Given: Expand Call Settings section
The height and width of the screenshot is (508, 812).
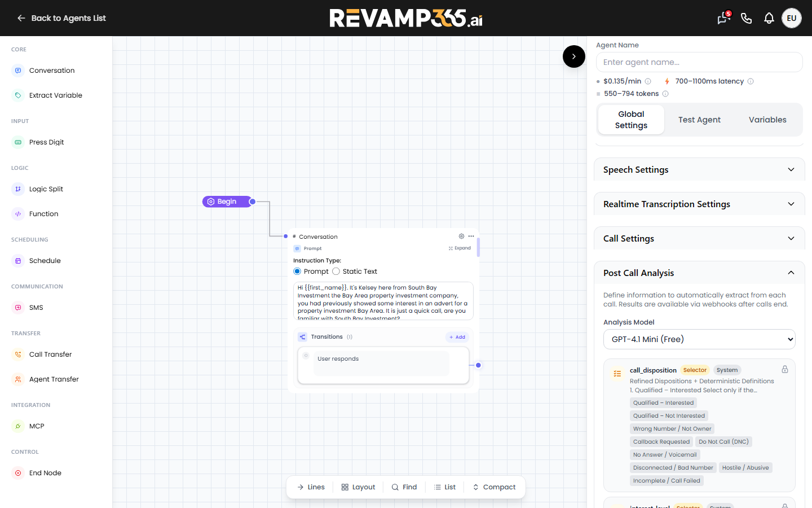Looking at the screenshot, I should coord(699,239).
